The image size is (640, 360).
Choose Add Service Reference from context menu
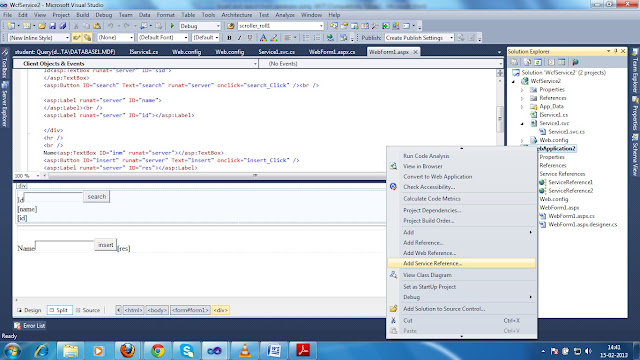point(462,263)
